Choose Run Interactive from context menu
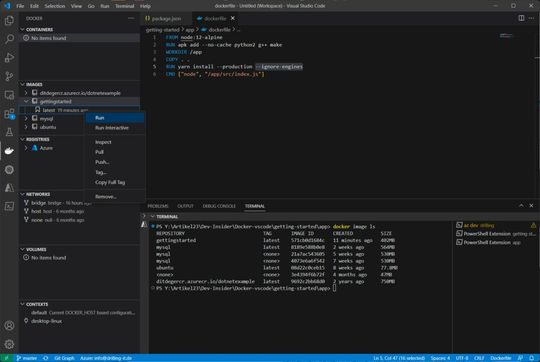 click(115, 128)
